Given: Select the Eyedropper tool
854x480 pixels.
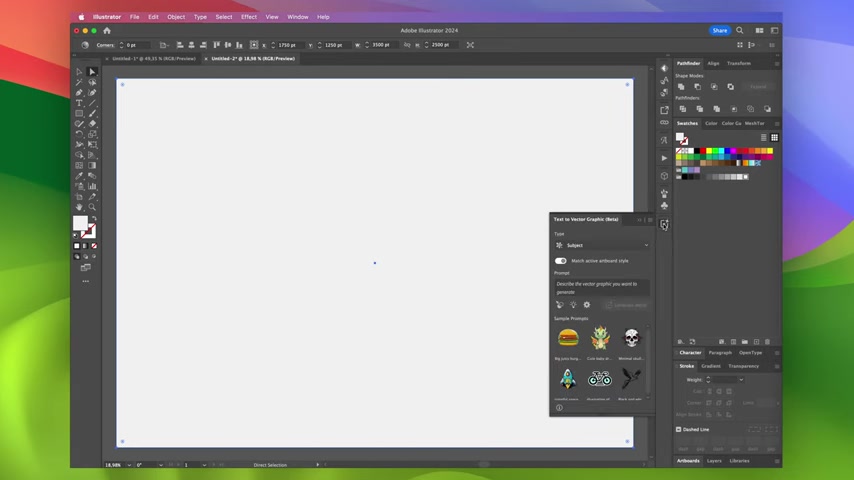Looking at the screenshot, I should point(79,176).
